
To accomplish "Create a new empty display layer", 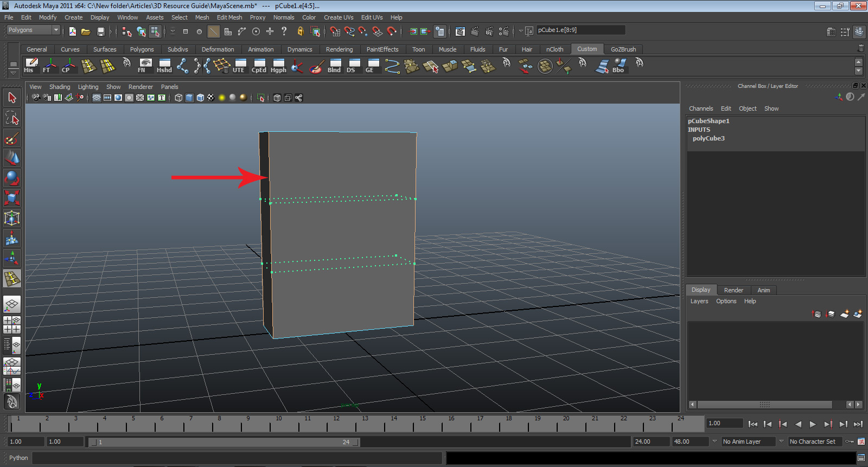I will [845, 314].
